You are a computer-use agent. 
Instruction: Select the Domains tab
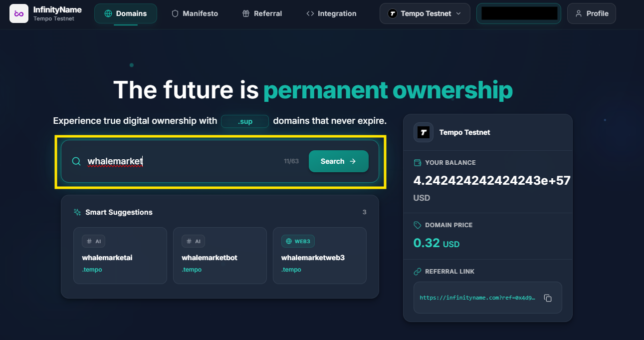[x=125, y=13]
